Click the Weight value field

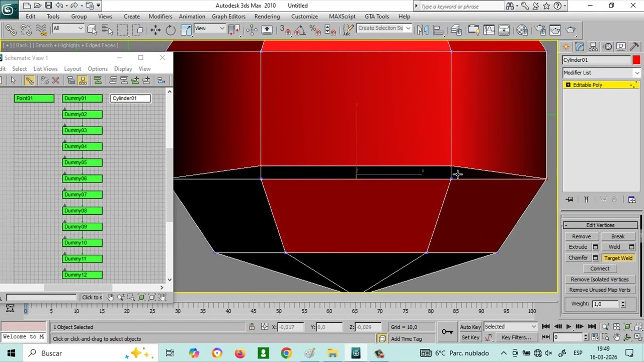605,304
